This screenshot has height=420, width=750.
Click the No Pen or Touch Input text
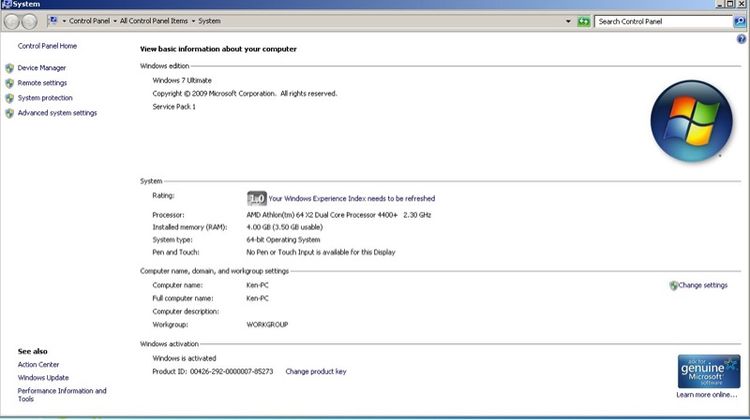pos(320,252)
